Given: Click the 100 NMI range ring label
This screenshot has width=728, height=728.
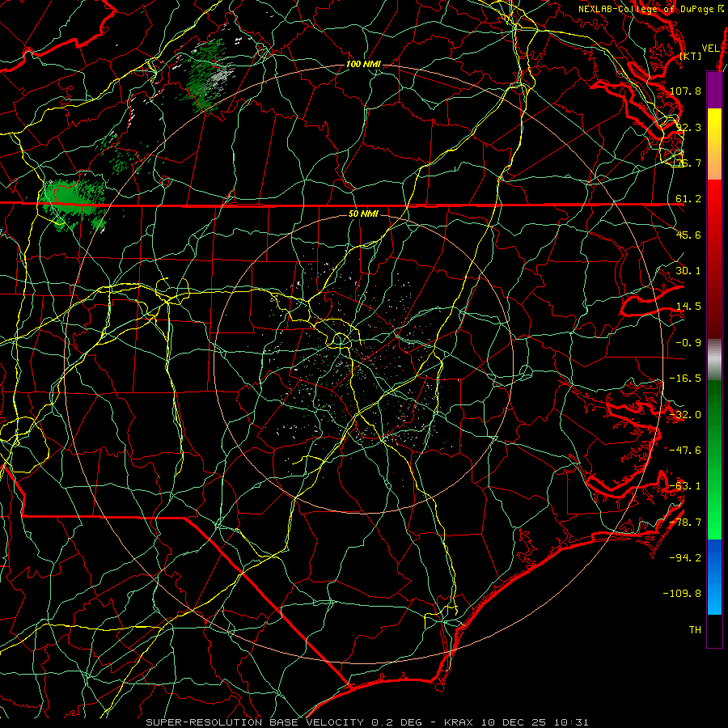Looking at the screenshot, I should (x=363, y=64).
